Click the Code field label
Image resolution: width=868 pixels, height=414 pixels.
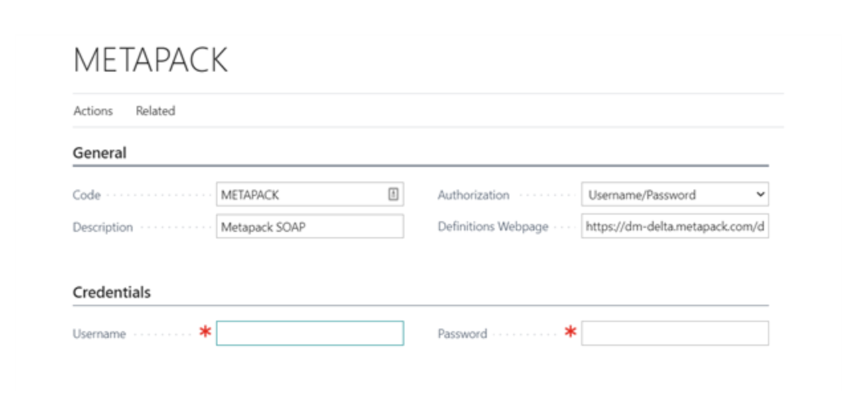[x=87, y=195]
